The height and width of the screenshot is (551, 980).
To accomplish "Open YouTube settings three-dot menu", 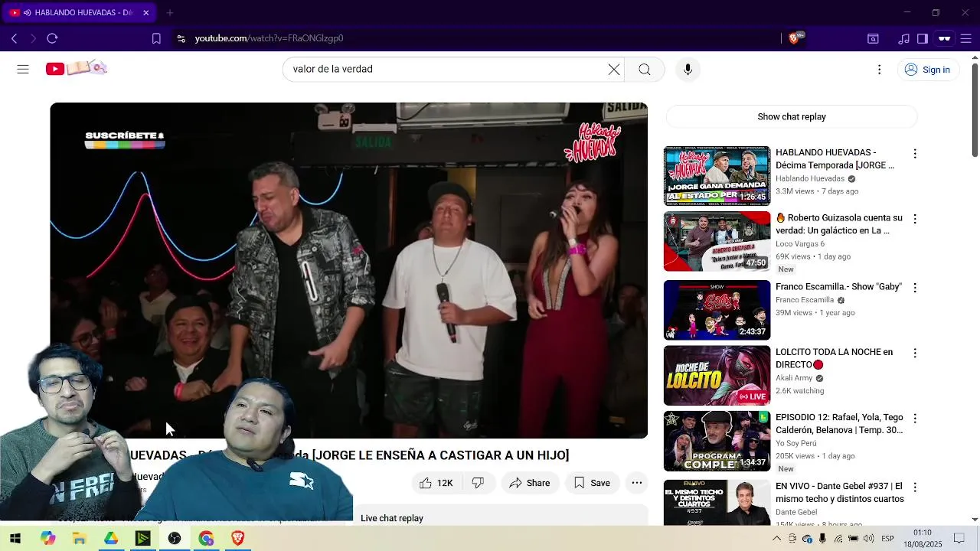I will pyautogui.click(x=879, y=69).
